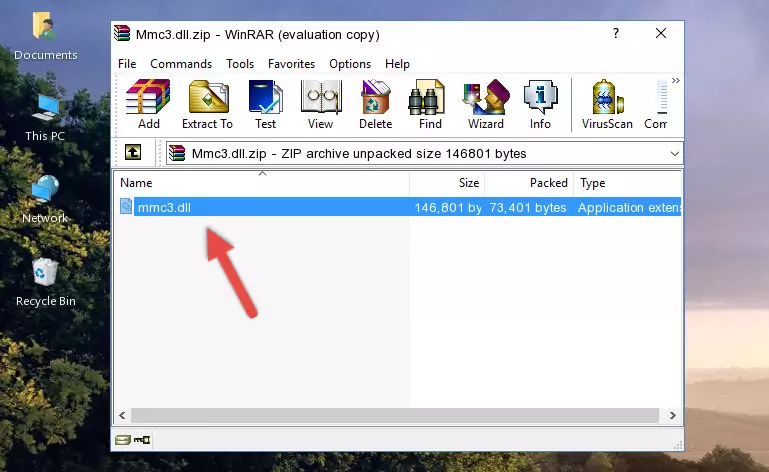Select the mmc3.dll file row
The height and width of the screenshot is (472, 769).
(x=398, y=207)
